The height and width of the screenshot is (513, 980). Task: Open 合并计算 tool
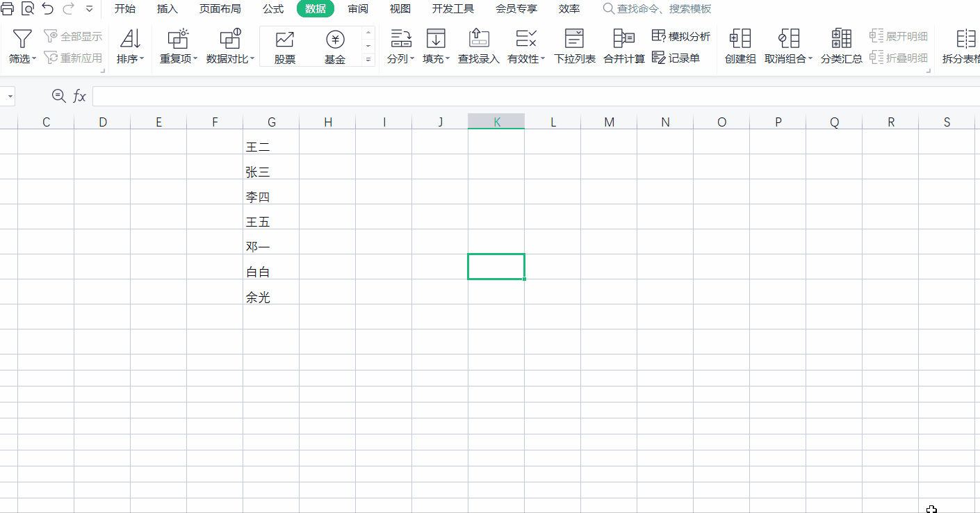click(624, 47)
